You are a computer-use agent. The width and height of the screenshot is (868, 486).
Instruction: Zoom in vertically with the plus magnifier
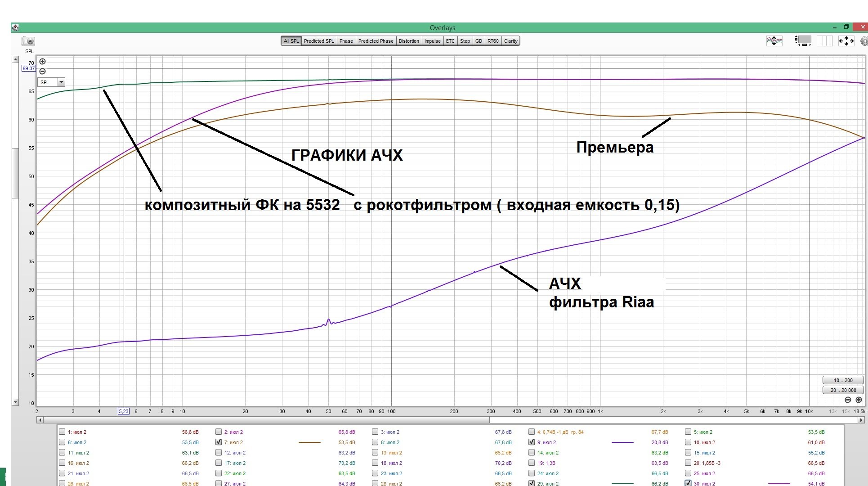[x=42, y=62]
